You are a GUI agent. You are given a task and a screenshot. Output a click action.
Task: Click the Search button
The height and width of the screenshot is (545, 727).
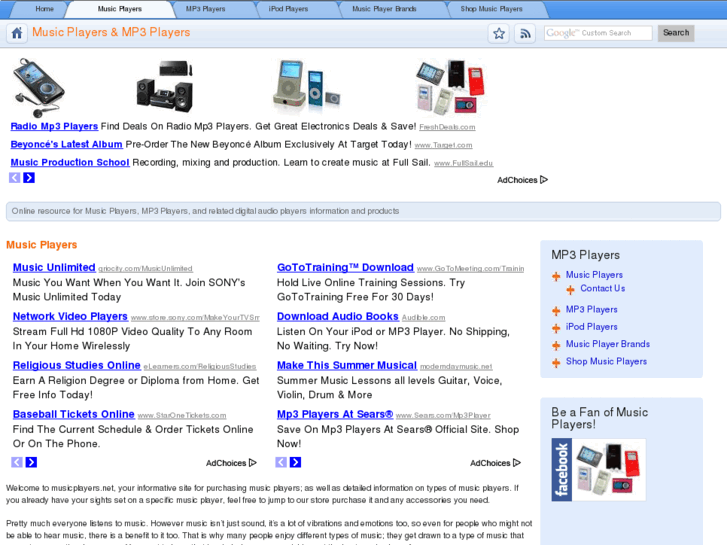coord(676,33)
